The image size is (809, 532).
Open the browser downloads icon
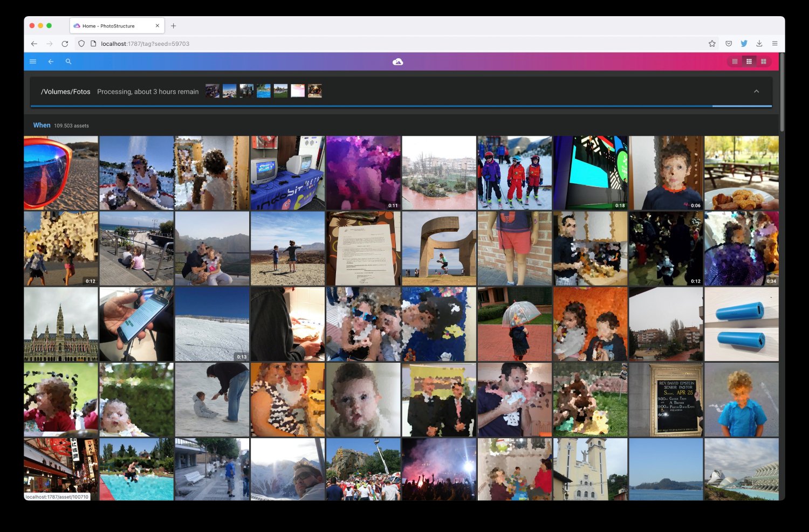(759, 44)
